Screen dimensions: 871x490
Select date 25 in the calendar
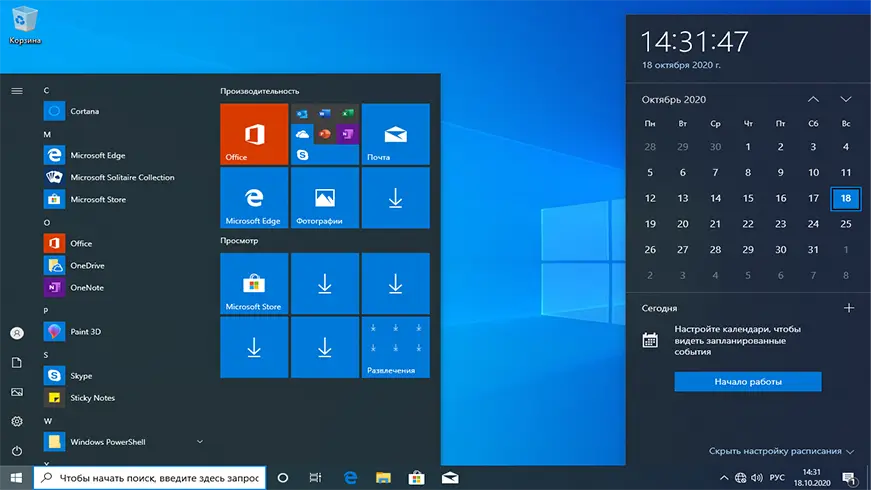pos(845,224)
